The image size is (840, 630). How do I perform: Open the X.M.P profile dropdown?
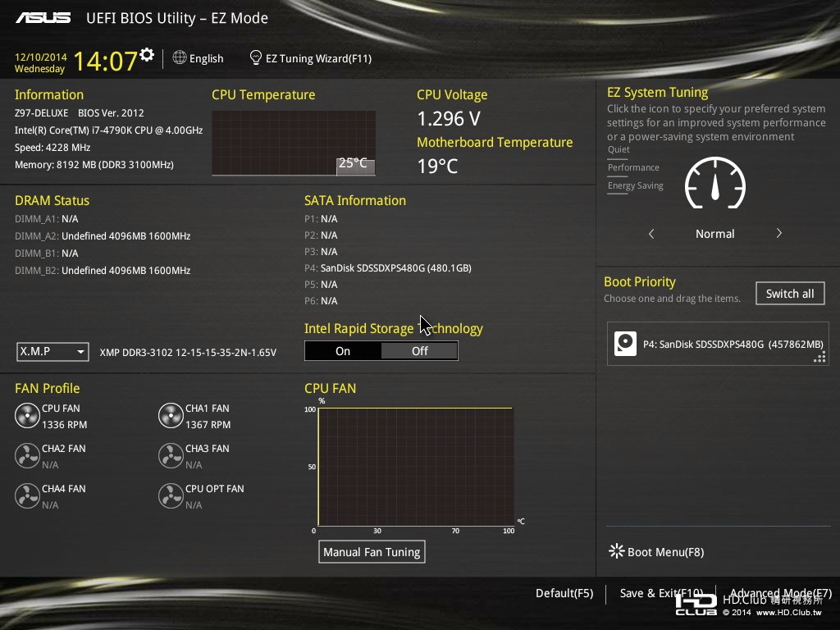coord(52,351)
